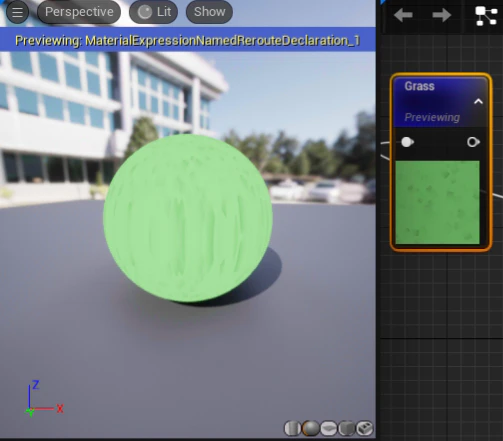Viewport: 503px width, 441px height.
Task: Set preview mesh to plane
Action: coord(329,428)
